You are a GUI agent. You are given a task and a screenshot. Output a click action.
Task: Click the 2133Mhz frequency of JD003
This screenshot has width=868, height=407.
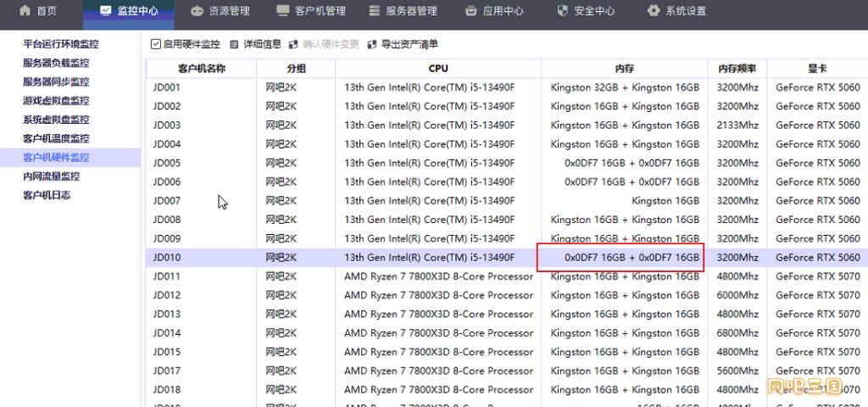pos(737,125)
